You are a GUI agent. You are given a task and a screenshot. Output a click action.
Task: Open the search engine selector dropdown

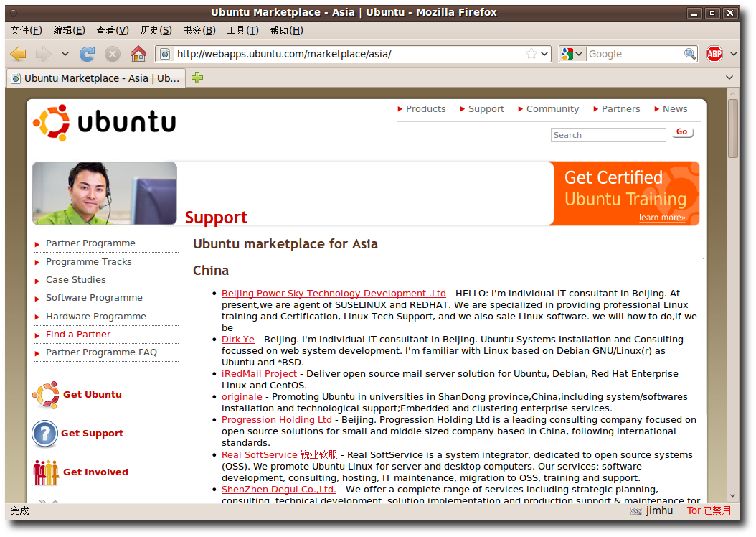(x=572, y=54)
